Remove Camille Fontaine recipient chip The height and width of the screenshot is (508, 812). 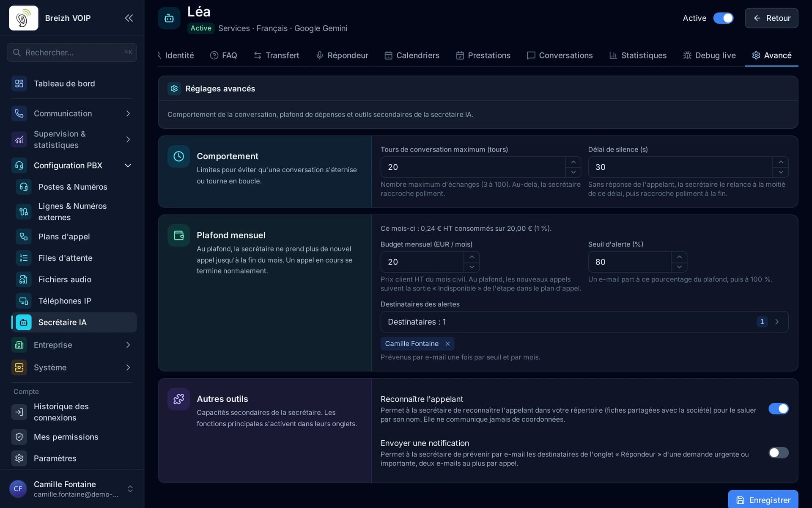click(447, 344)
